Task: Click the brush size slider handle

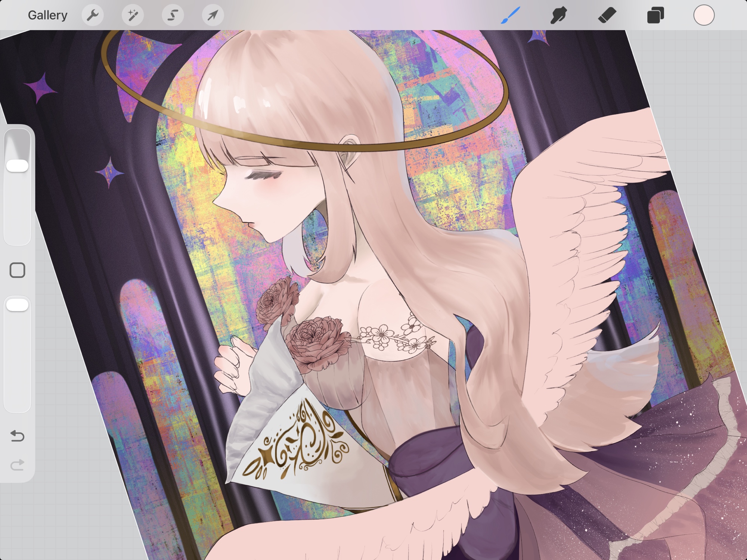Action: (x=17, y=166)
